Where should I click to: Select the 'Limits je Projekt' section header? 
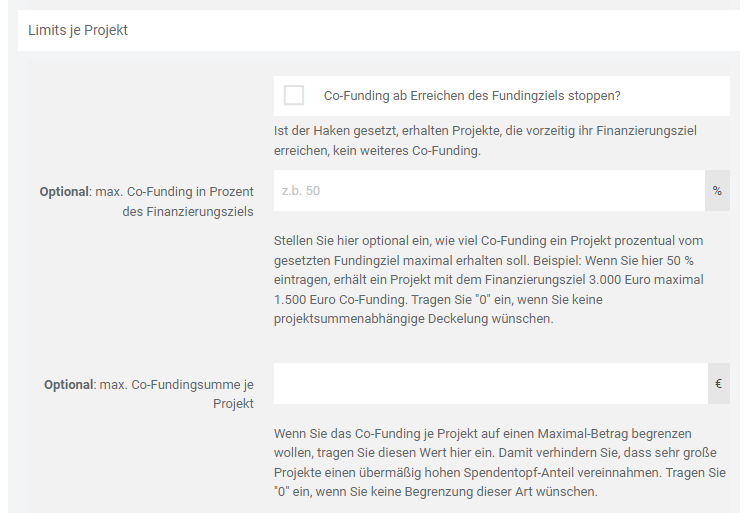coord(78,30)
